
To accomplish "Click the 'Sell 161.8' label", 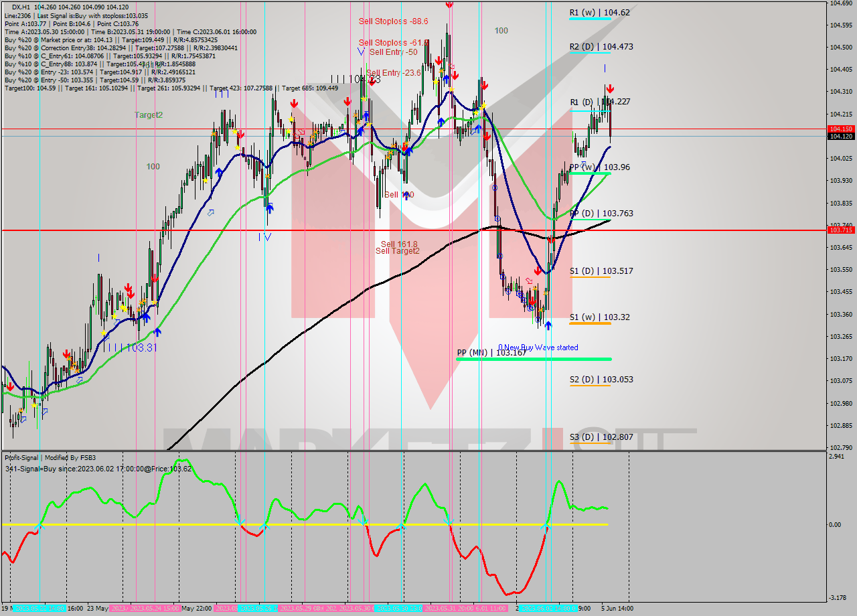I will [399, 244].
